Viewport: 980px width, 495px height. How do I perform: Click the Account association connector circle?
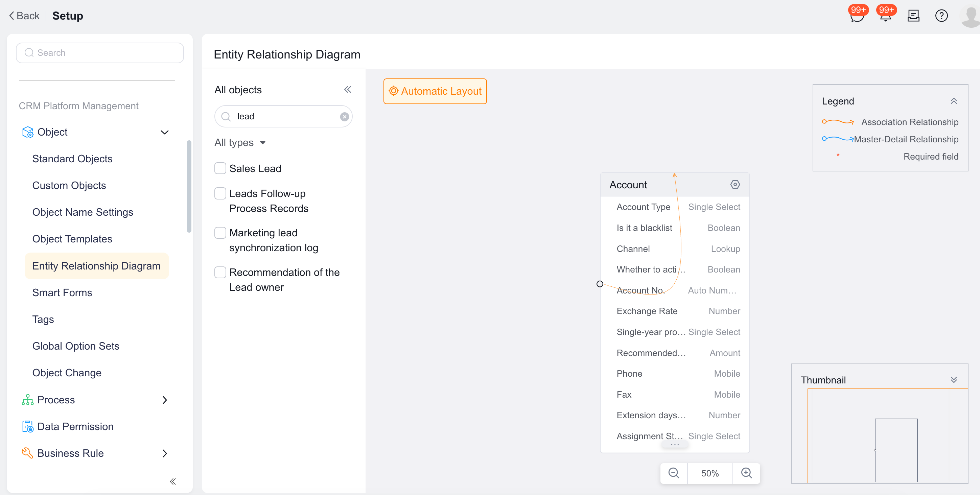point(600,284)
